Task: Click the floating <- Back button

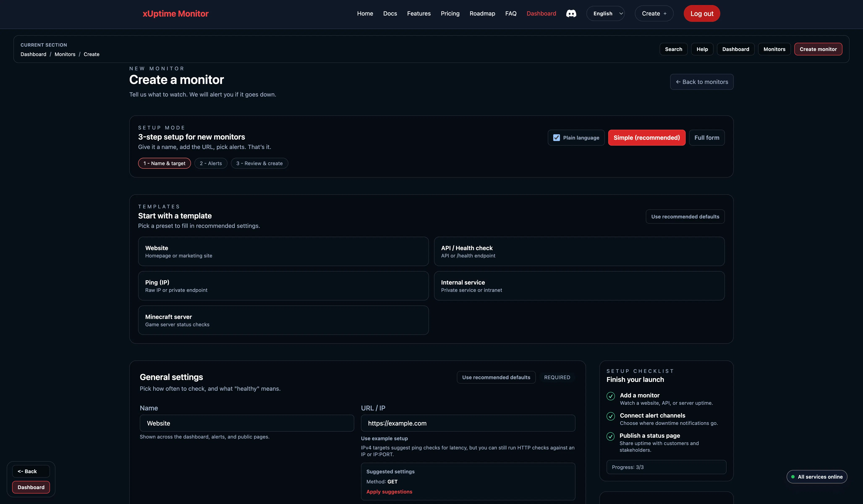Action: tap(31, 471)
